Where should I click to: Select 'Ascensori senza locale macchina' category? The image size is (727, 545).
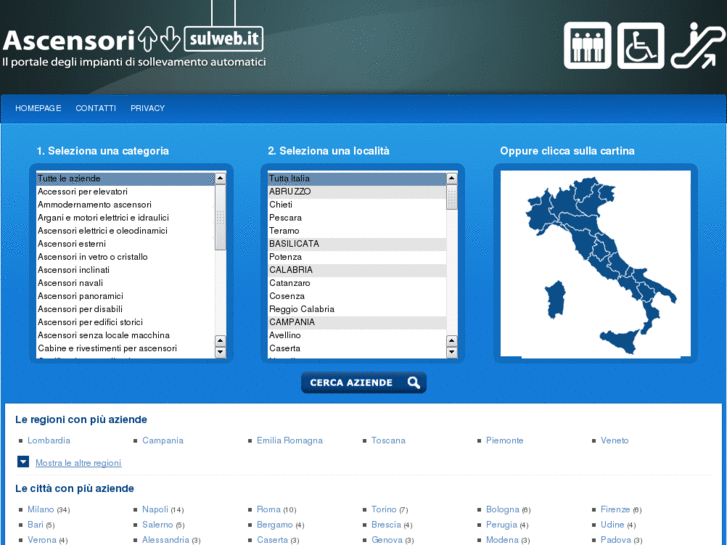(125, 335)
